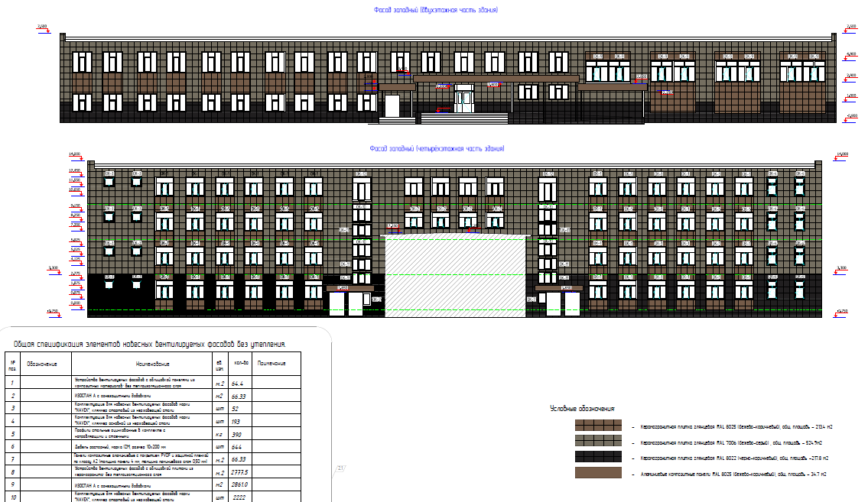Select the 'кол-во' column header cell

(x=238, y=364)
